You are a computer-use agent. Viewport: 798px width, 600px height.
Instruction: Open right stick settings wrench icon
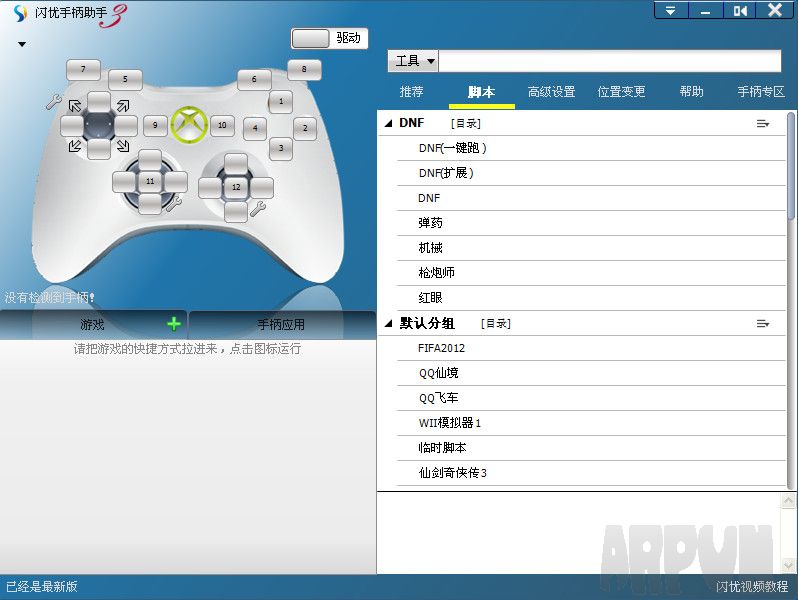256,209
